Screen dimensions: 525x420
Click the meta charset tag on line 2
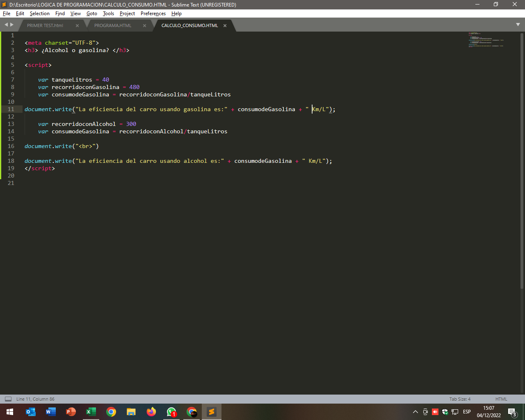(x=62, y=43)
